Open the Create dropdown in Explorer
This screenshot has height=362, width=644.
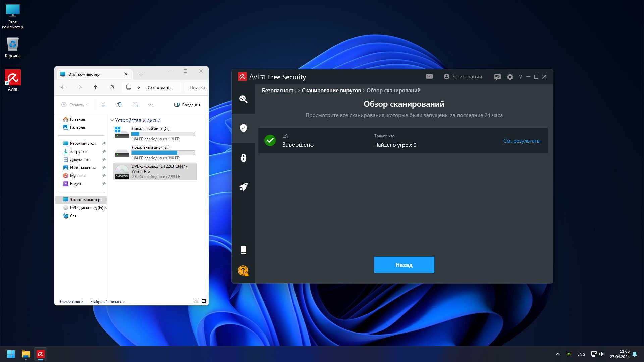click(75, 105)
